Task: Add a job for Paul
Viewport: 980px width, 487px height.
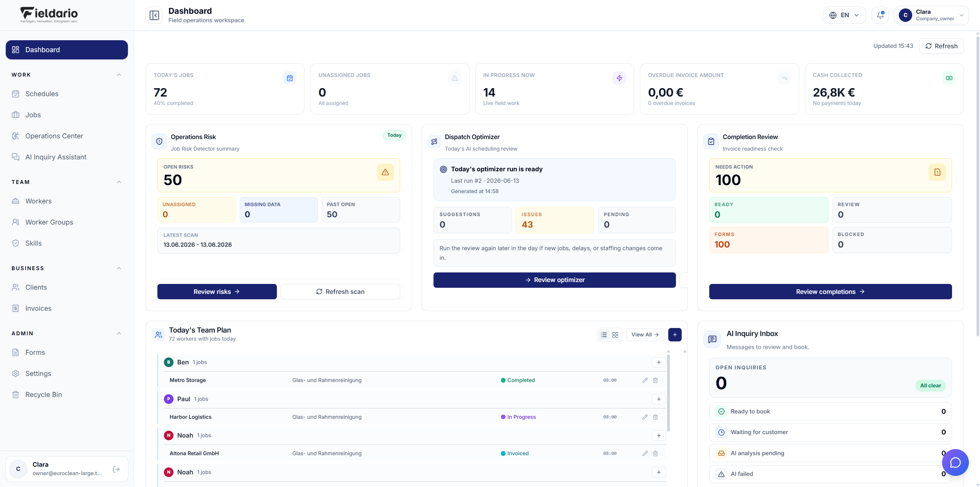Action: pyautogui.click(x=659, y=399)
